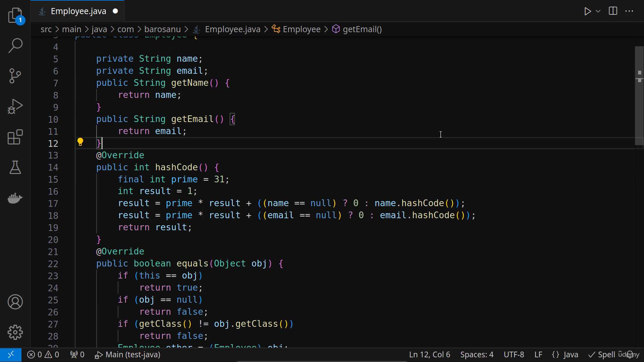Open the remote window indicator
Viewport: 644px width, 362px height.
pos(11,355)
